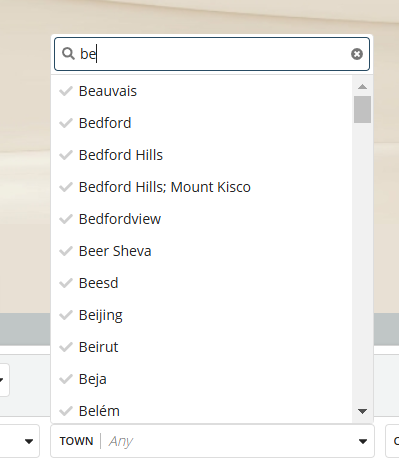Click the scrollbar down arrow
The width and height of the screenshot is (399, 467).
point(362,411)
